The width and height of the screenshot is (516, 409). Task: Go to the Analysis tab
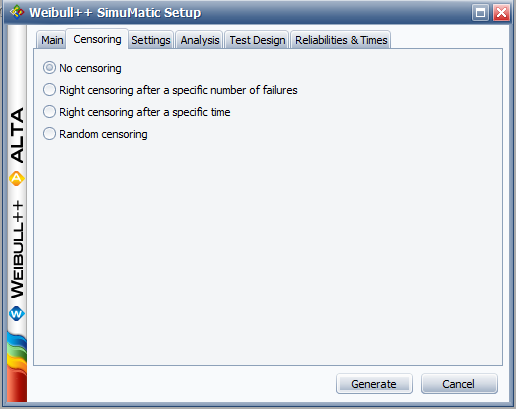(200, 40)
